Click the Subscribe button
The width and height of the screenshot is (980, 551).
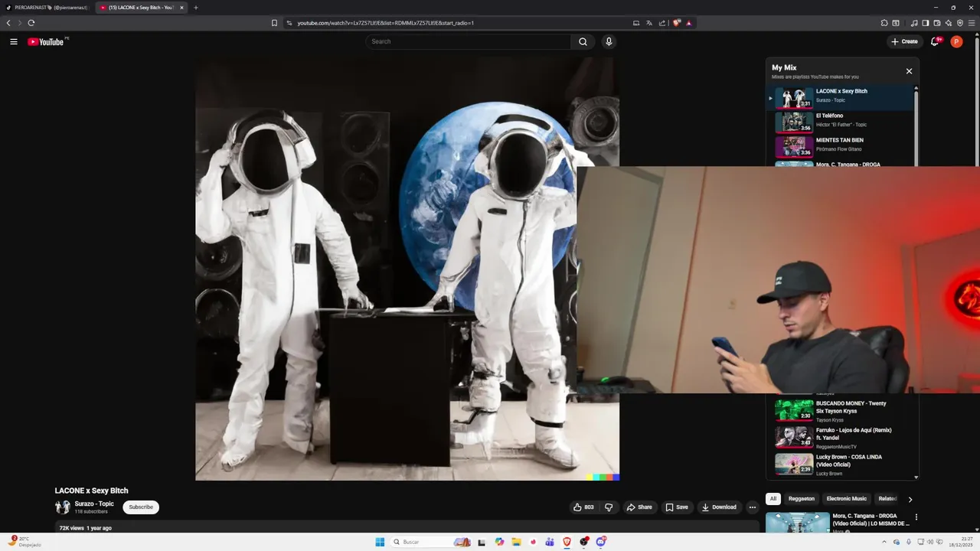(141, 507)
